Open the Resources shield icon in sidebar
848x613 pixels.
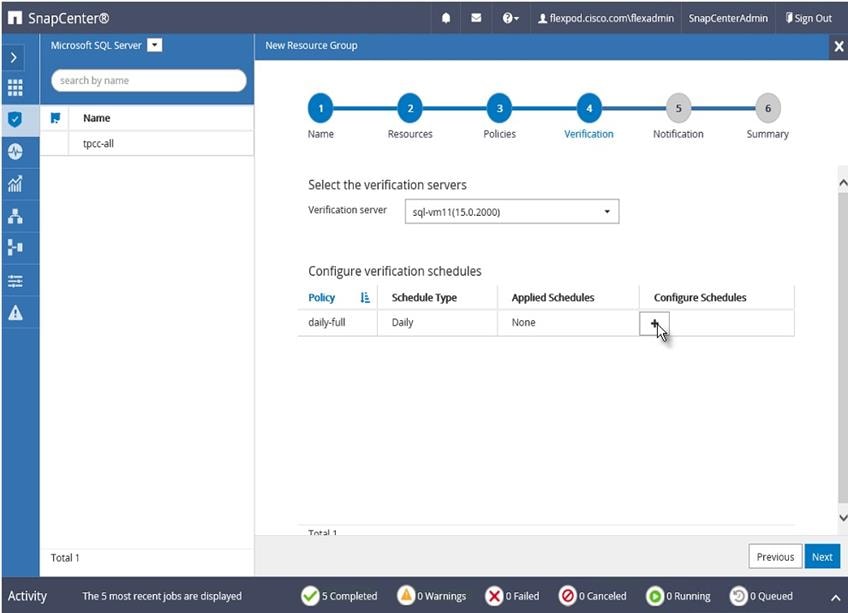point(15,119)
